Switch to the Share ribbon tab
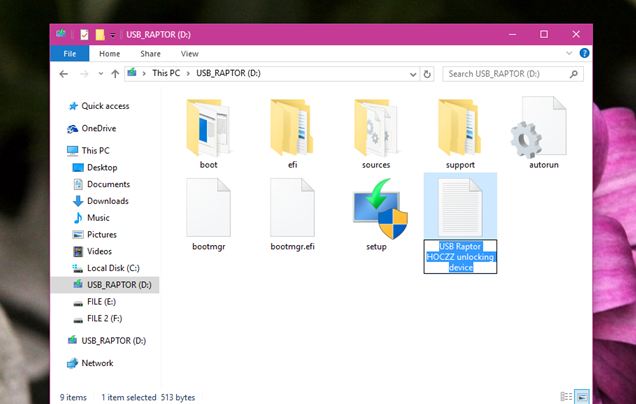 click(150, 54)
